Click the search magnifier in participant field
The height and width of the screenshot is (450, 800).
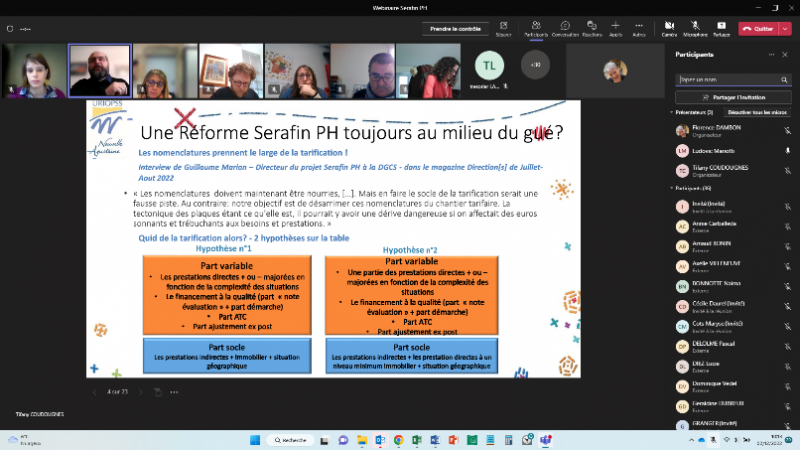(x=784, y=80)
